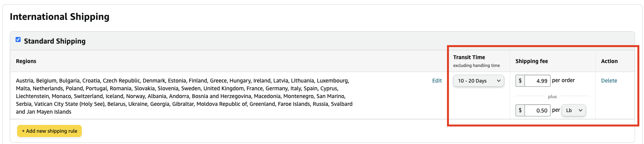Delete the European shipping rule
644x144 pixels.
(x=609, y=81)
